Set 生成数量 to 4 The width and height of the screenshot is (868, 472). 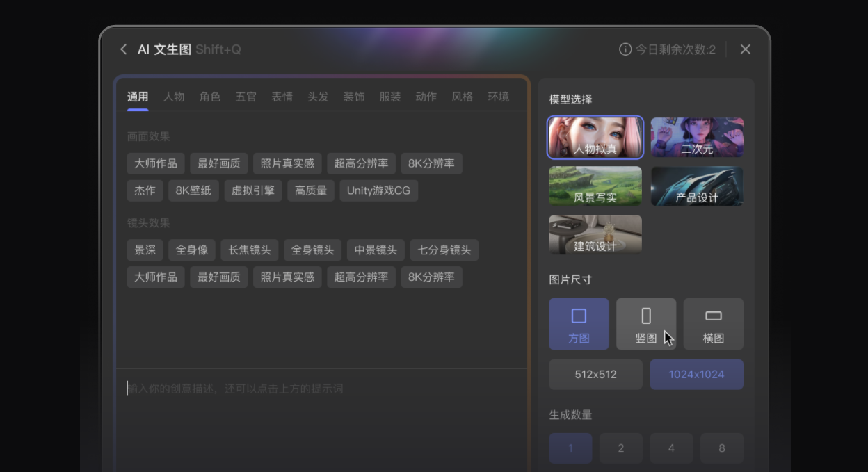(x=671, y=448)
